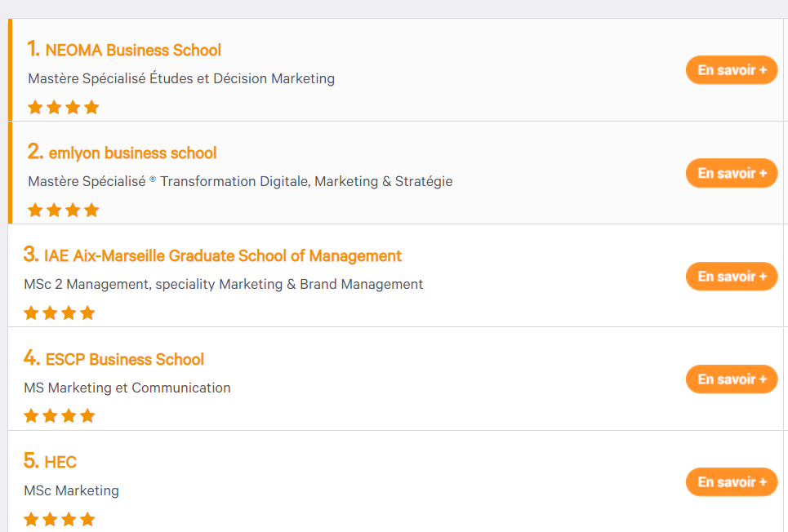Click the third star under HEC

point(69,519)
